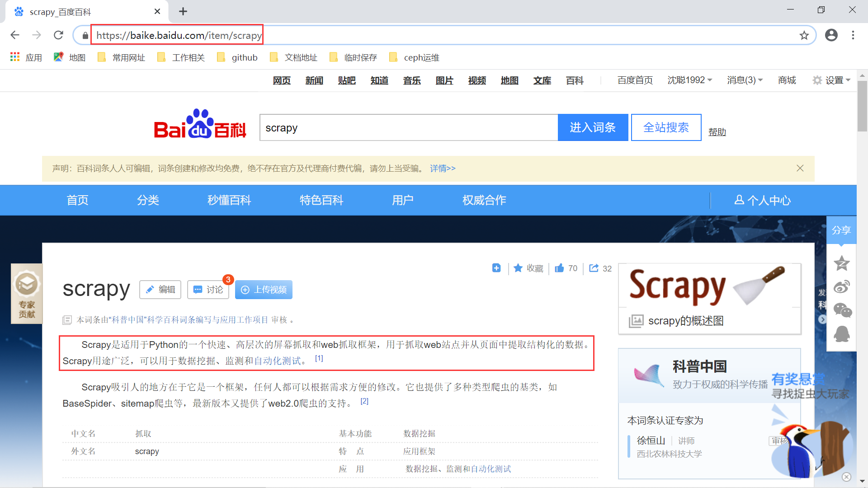Image resolution: width=868 pixels, height=488 pixels.
Task: Click the 进入词条 button
Action: (593, 127)
